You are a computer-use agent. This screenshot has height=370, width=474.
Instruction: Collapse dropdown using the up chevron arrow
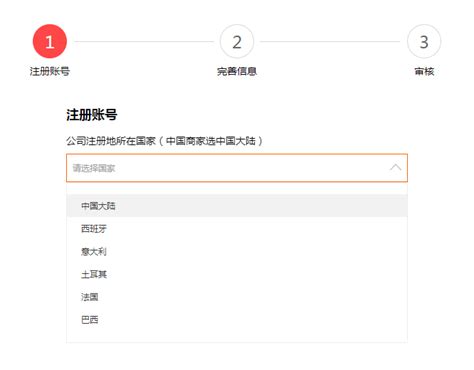tap(396, 168)
